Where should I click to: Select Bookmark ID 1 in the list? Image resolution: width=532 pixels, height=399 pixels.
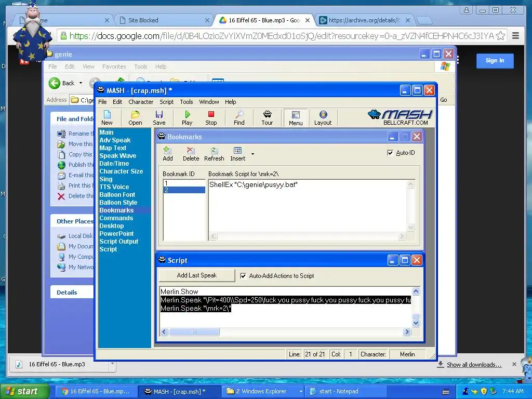[184, 183]
